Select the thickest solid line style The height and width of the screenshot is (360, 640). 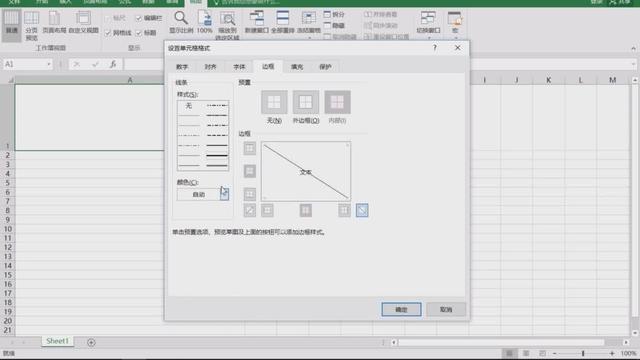click(217, 156)
